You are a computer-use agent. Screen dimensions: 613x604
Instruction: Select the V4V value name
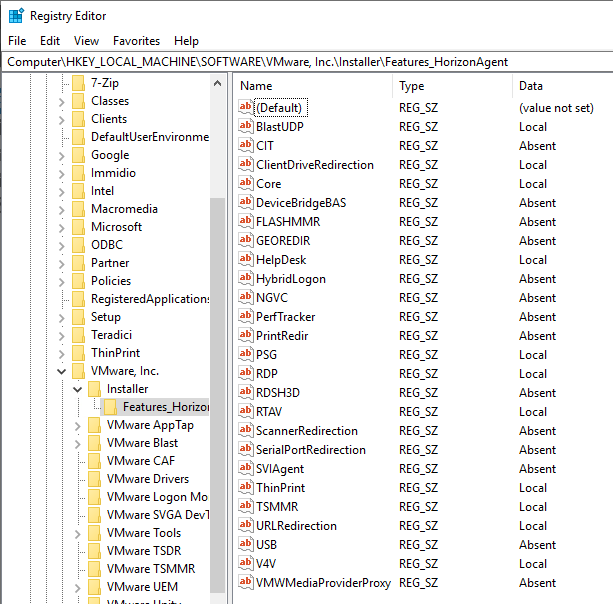pyautogui.click(x=266, y=564)
